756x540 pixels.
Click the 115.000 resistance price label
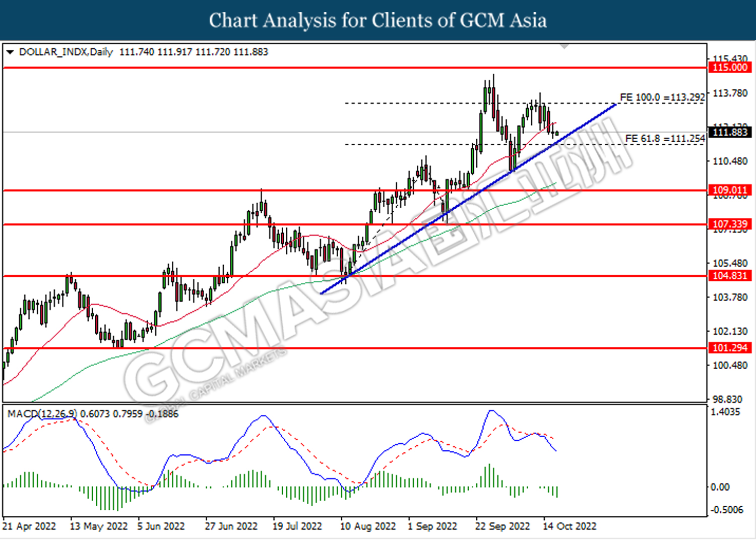tap(730, 68)
